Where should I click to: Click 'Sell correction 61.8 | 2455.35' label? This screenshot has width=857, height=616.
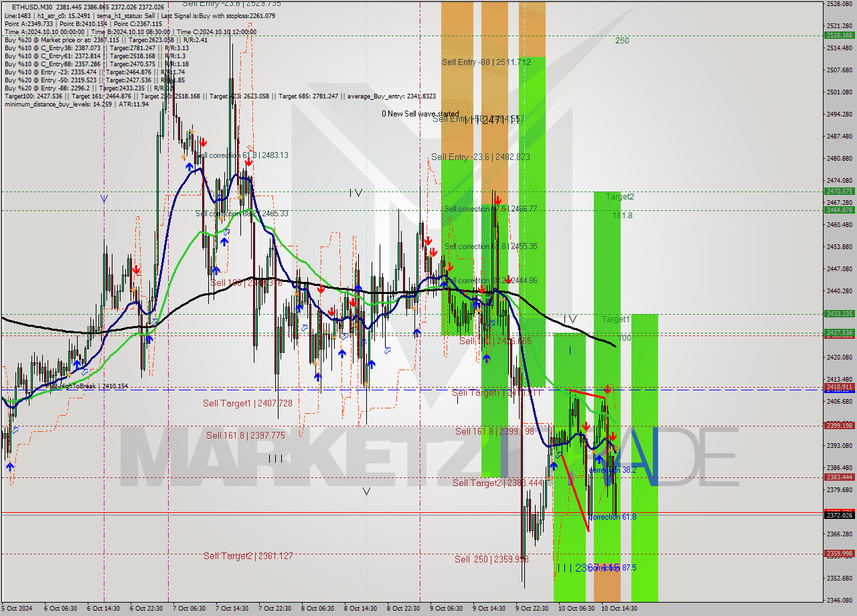[x=491, y=246]
